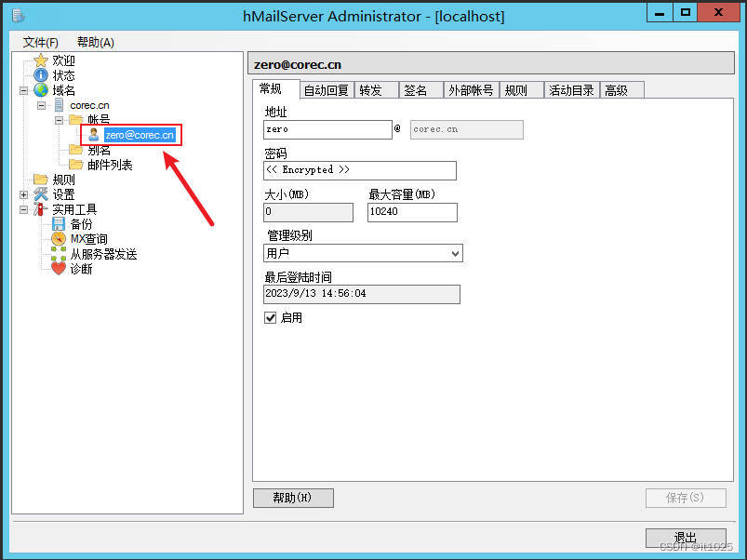747x560 pixels.
Task: Toggle the 启用 checkbox
Action: 270,317
